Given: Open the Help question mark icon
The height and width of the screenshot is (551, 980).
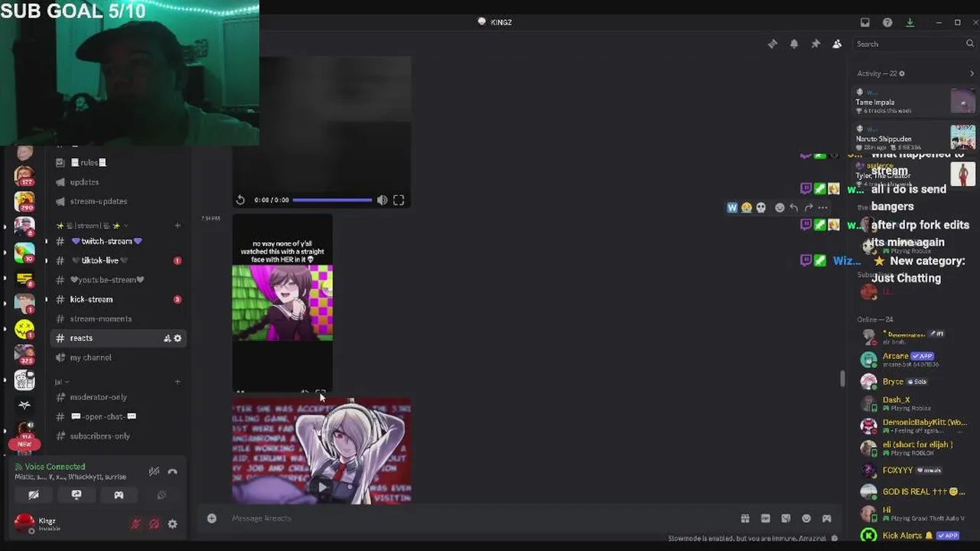Looking at the screenshot, I should coord(887,22).
